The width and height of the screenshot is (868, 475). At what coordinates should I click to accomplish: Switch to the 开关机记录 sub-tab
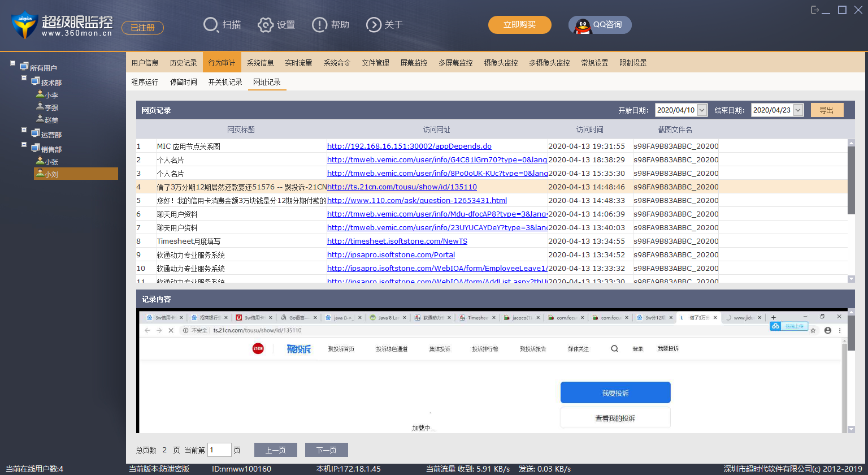(225, 82)
